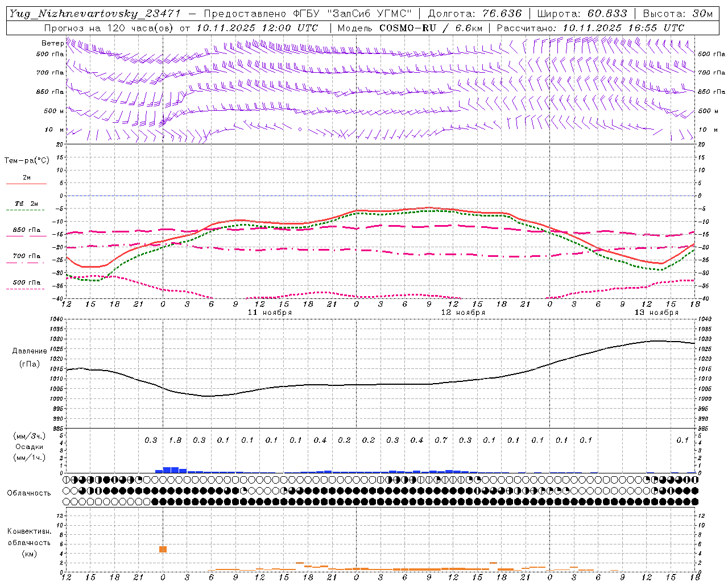This screenshot has width=728, height=582.
Task: Click the Конвективн. convective cloud label
Action: point(29,531)
